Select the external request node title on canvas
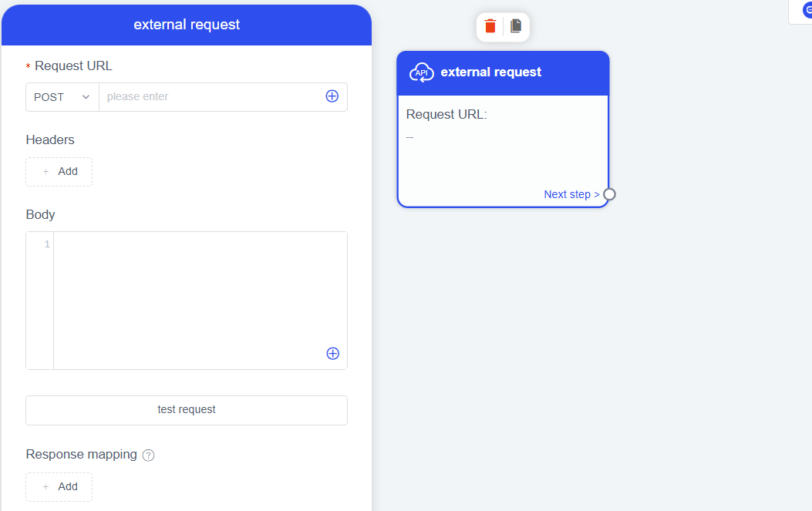The width and height of the screenshot is (812, 511). pyautogui.click(x=491, y=72)
